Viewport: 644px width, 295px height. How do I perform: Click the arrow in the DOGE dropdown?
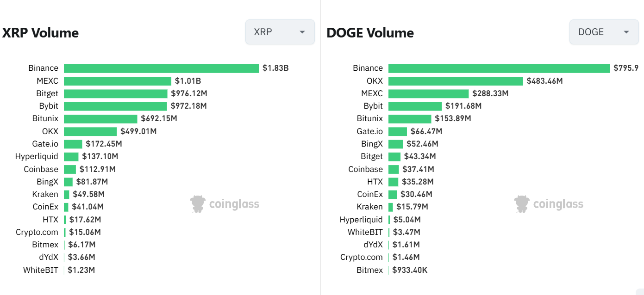coord(626,32)
